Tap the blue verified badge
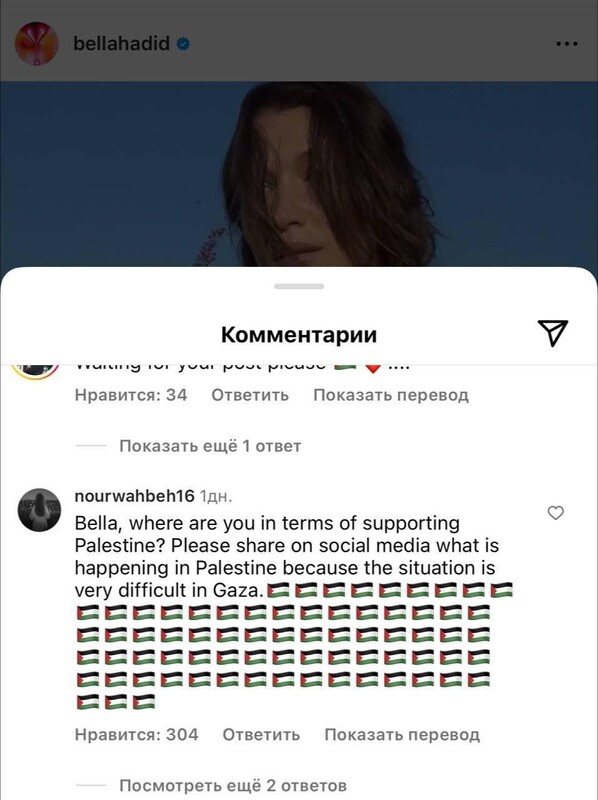The image size is (598, 800). pyautogui.click(x=183, y=44)
